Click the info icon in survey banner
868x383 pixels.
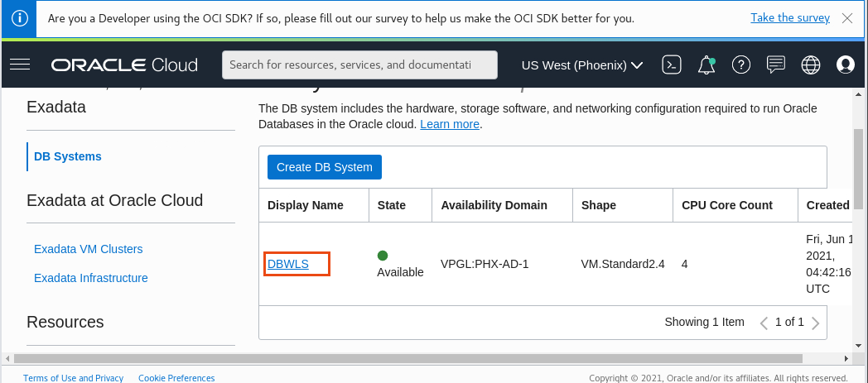click(19, 18)
